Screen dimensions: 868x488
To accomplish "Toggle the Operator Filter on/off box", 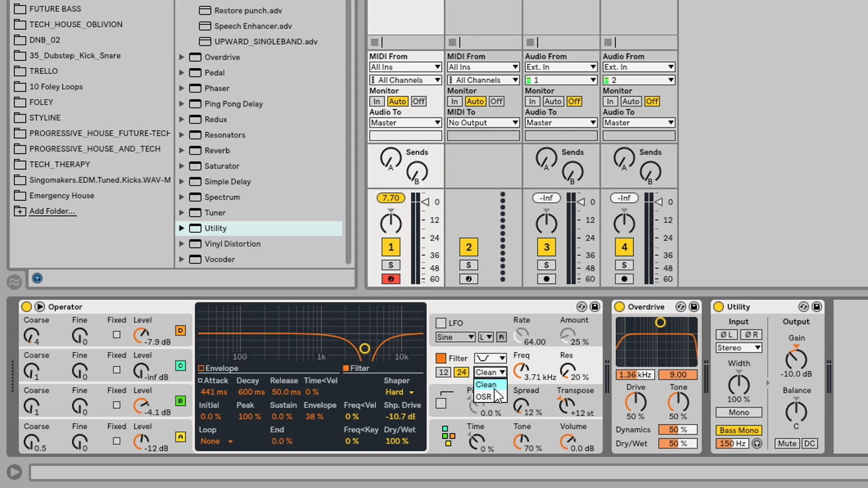I will coord(441,358).
